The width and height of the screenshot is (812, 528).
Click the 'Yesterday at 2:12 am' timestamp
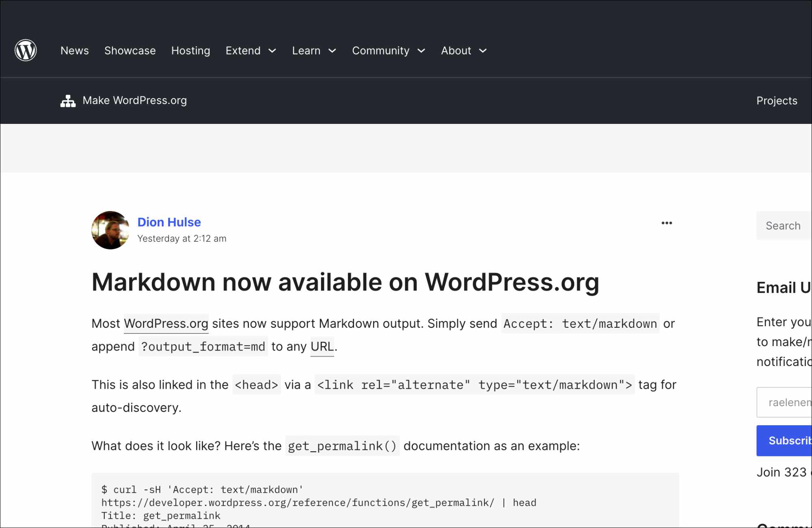click(x=182, y=238)
